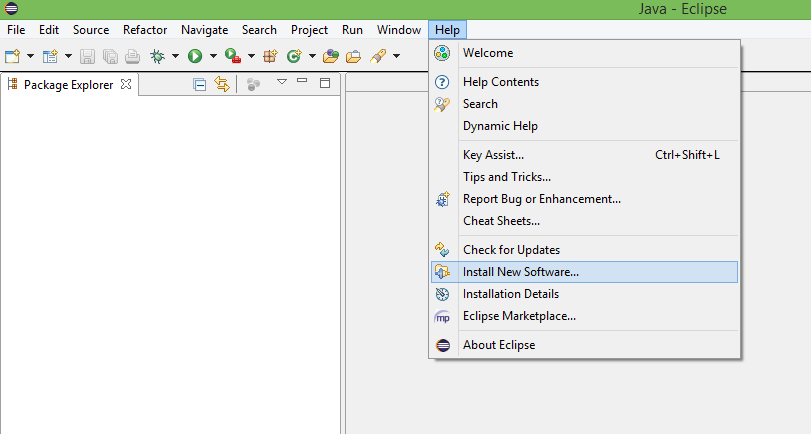
Task: Choose Installation Details menu entry
Action: [x=584, y=294]
